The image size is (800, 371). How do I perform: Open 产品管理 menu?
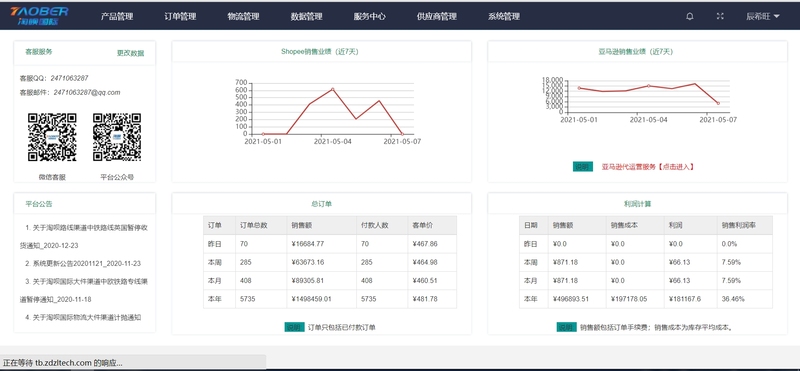pos(117,16)
